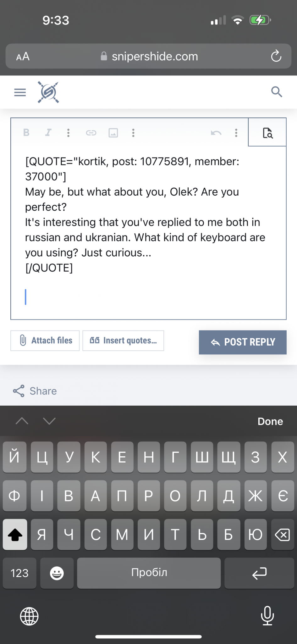Undo the last edit
Image resolution: width=297 pixels, height=644 pixels.
pyautogui.click(x=216, y=133)
